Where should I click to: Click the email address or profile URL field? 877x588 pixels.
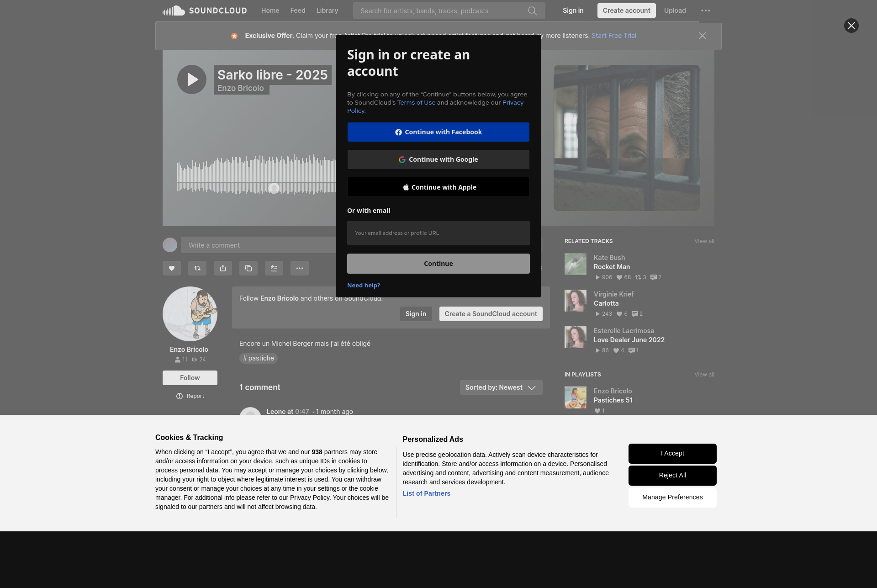click(x=438, y=233)
